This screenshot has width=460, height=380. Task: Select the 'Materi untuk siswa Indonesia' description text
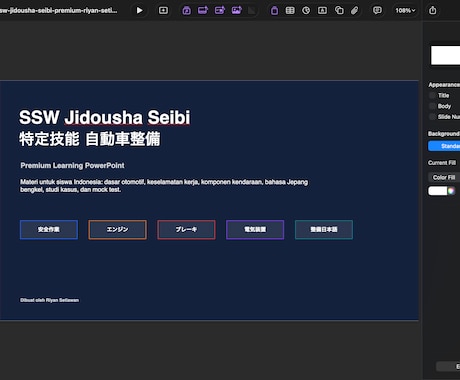[164, 186]
